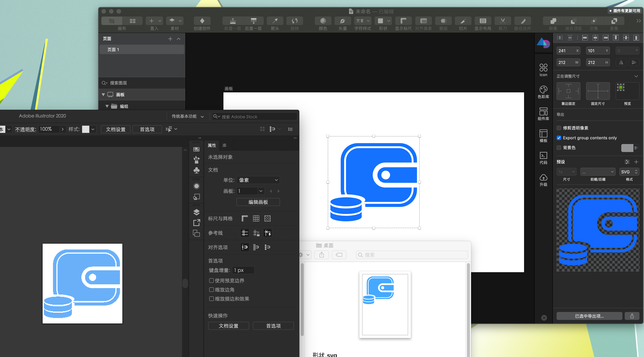
Task: Click the 剪刀 scissors tool
Action: pos(503,21)
